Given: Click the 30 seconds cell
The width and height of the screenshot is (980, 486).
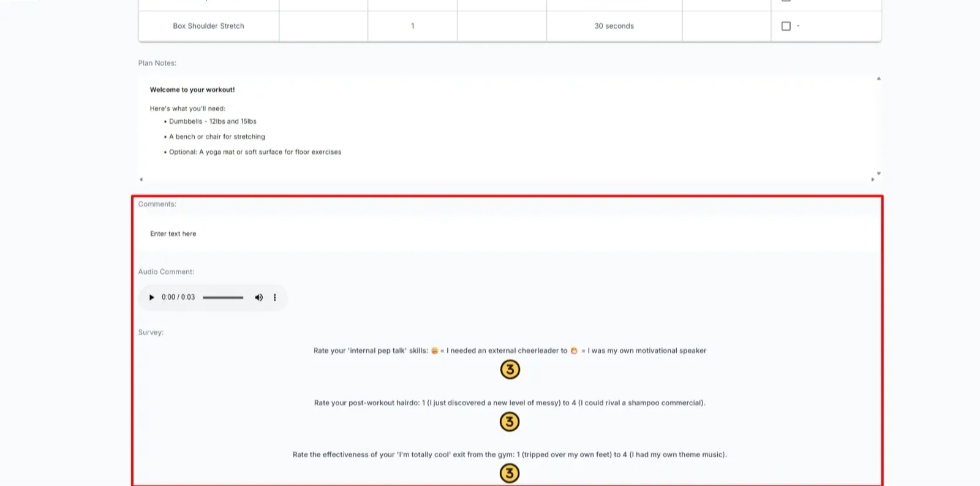Looking at the screenshot, I should pyautogui.click(x=614, y=26).
